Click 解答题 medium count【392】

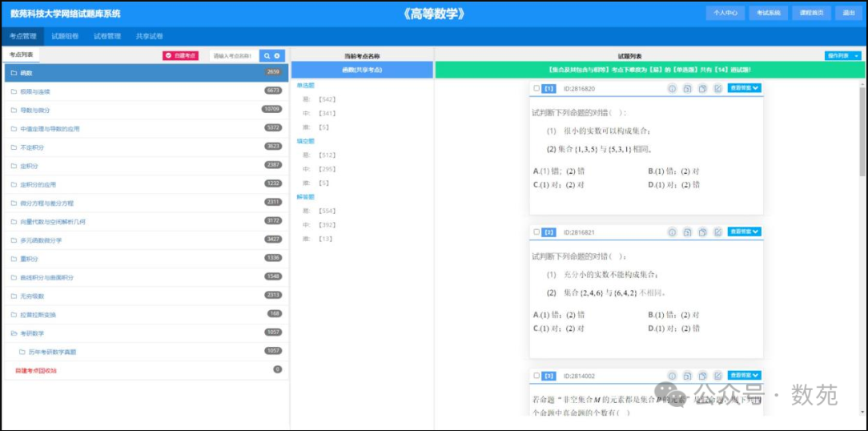tap(328, 225)
